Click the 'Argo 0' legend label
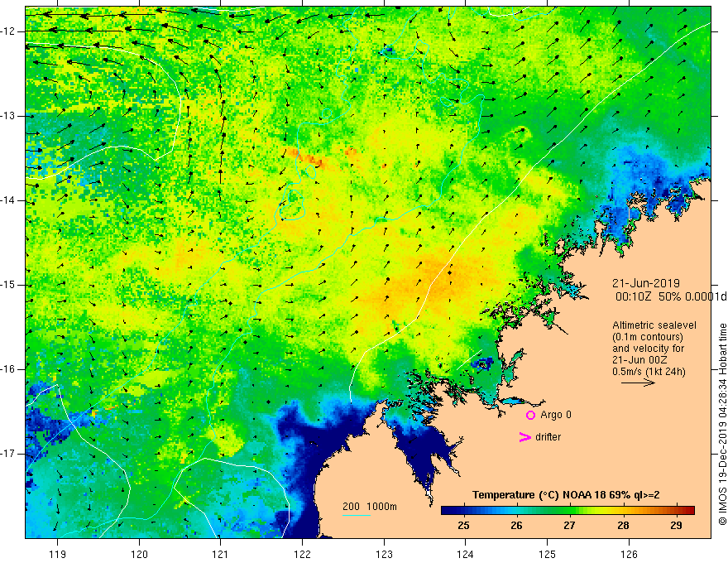This screenshot has width=728, height=563. pos(556,415)
